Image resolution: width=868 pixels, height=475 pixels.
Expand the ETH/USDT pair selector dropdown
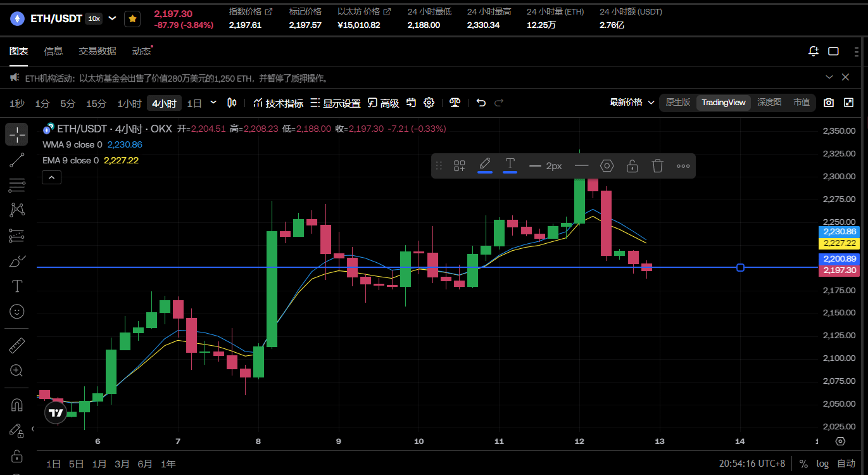[113, 18]
